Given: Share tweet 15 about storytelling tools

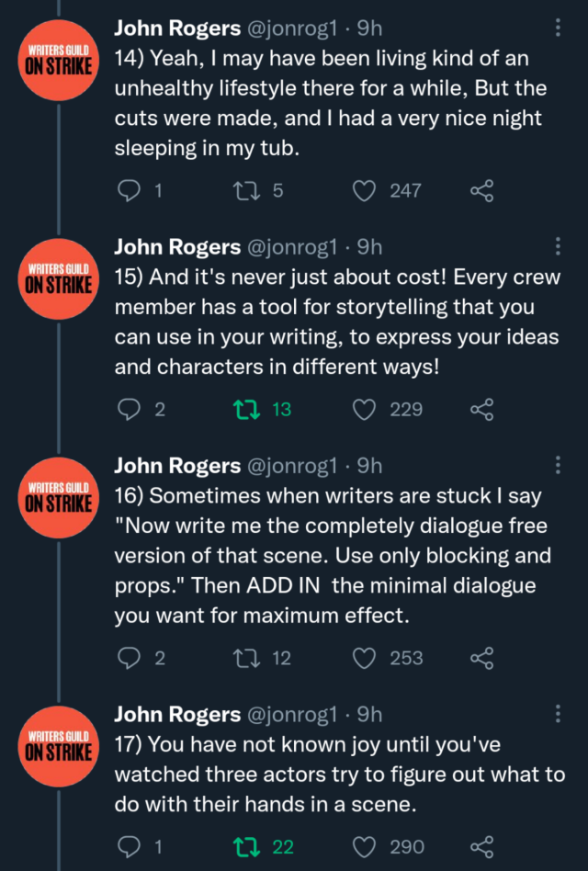Looking at the screenshot, I should tap(481, 410).
